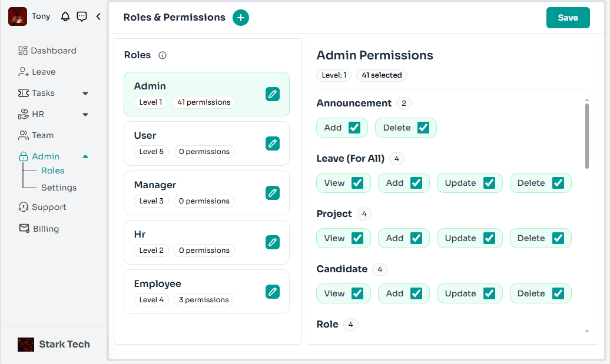Edit the User role via its pencil icon
Viewport: 610px width, 364px height.
click(x=272, y=143)
